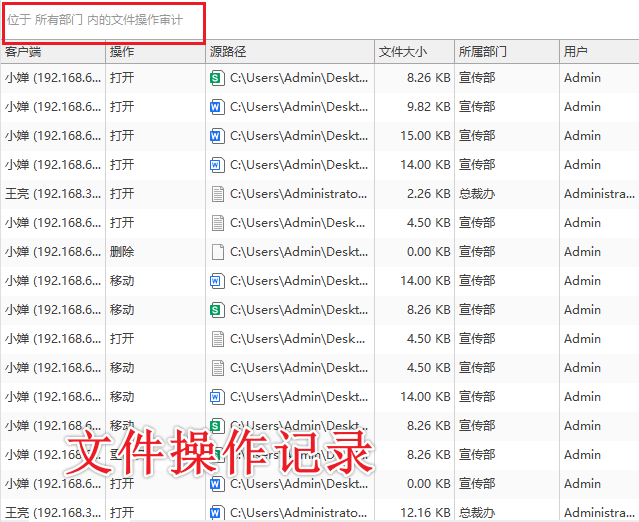Select the first Administra... user cell

click(598, 193)
